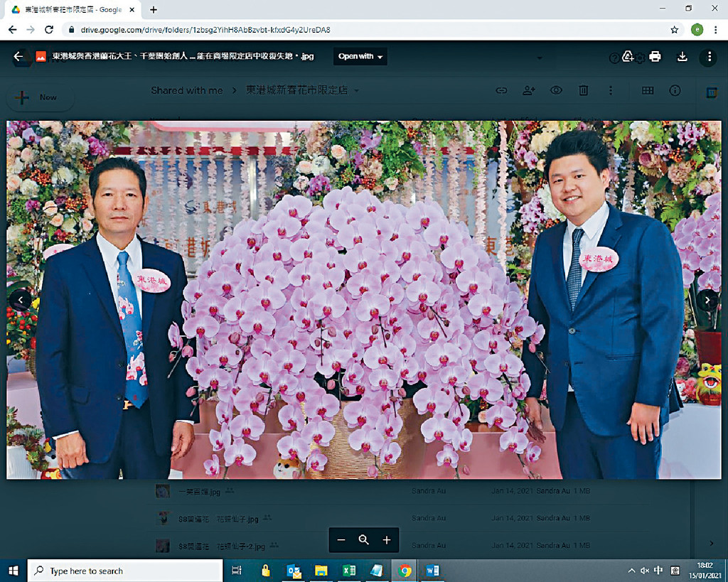Expand the folder name breadcrumb dropdown
This screenshot has width=728, height=582.
tap(357, 90)
